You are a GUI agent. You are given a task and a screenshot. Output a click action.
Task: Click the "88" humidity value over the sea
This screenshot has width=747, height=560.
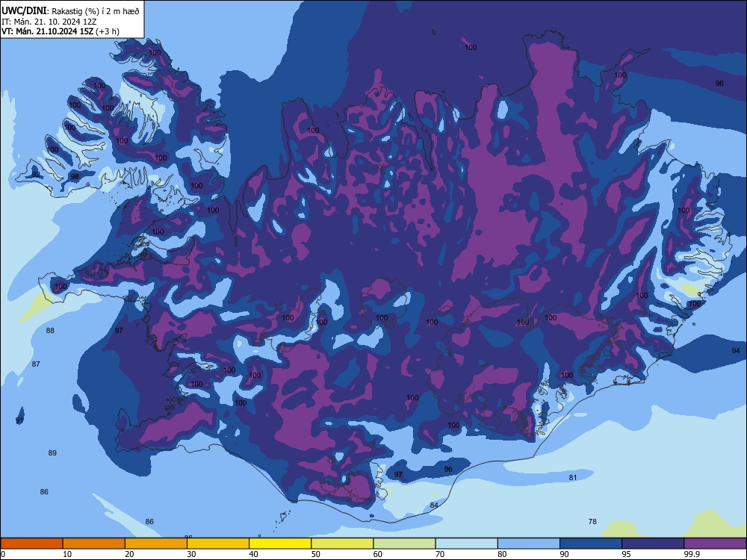(x=50, y=331)
